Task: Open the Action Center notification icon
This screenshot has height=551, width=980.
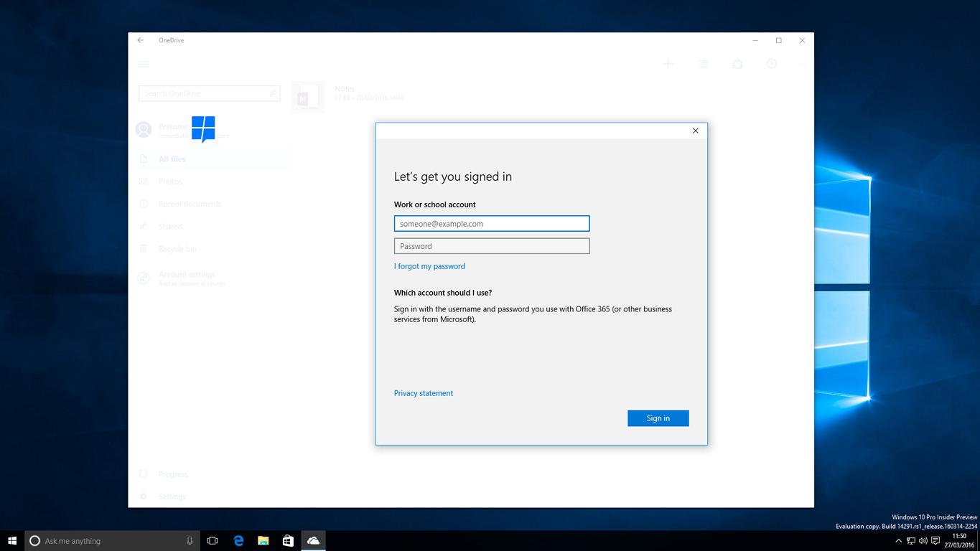Action: point(935,541)
